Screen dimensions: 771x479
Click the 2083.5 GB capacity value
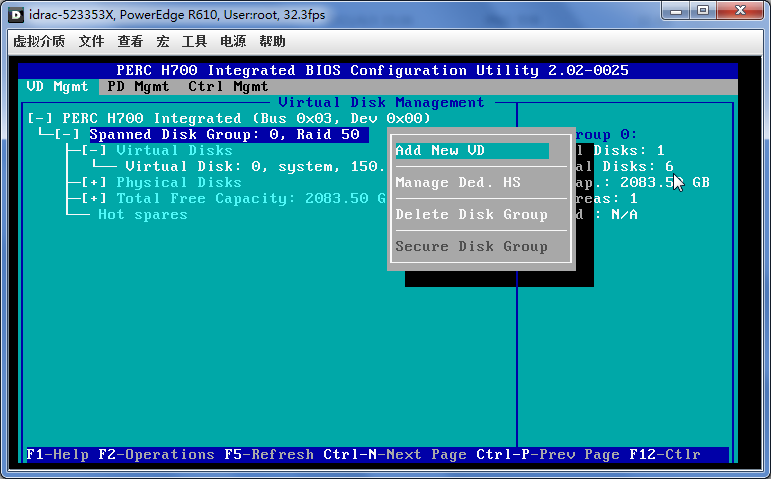click(x=664, y=182)
